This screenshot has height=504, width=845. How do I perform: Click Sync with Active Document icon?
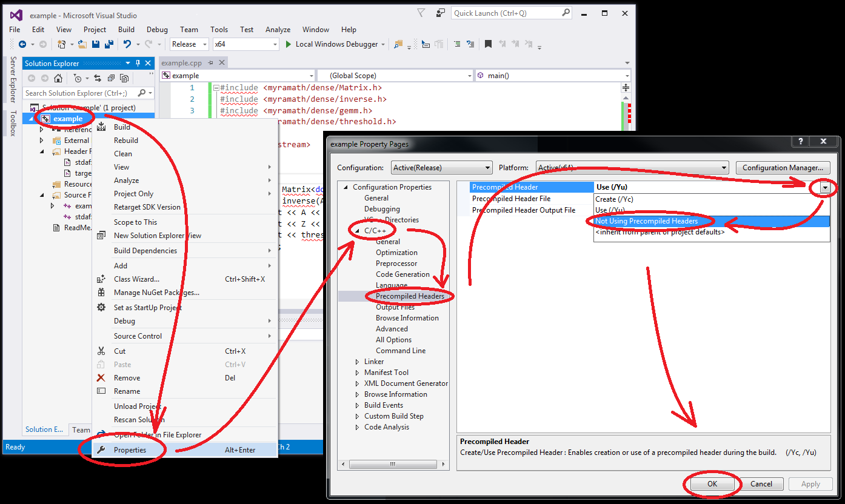click(97, 78)
